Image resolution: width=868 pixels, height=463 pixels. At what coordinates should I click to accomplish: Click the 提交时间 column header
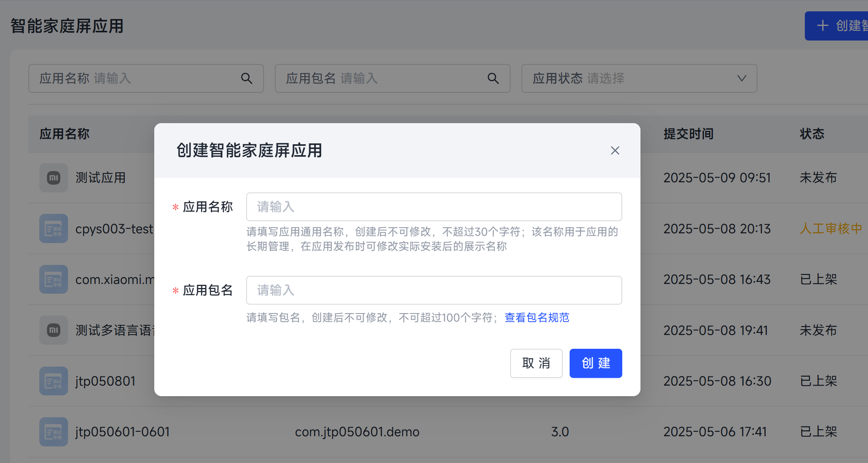pos(688,134)
